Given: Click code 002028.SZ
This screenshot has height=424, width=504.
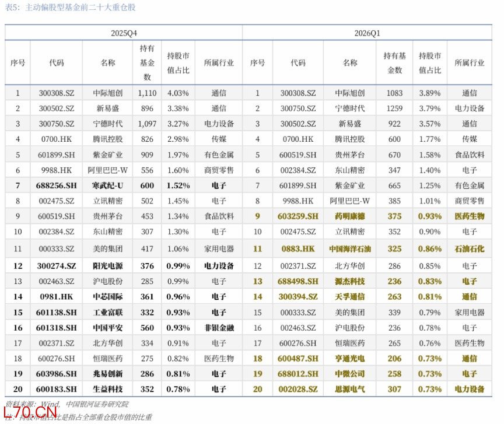Looking at the screenshot, I should pyautogui.click(x=298, y=389).
